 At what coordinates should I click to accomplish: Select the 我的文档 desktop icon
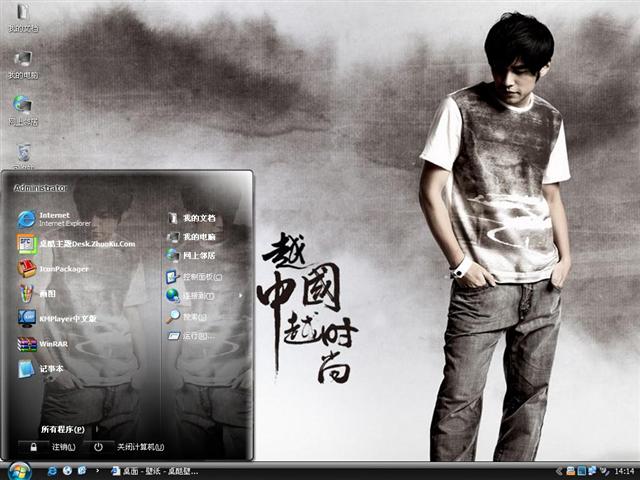pyautogui.click(x=23, y=17)
